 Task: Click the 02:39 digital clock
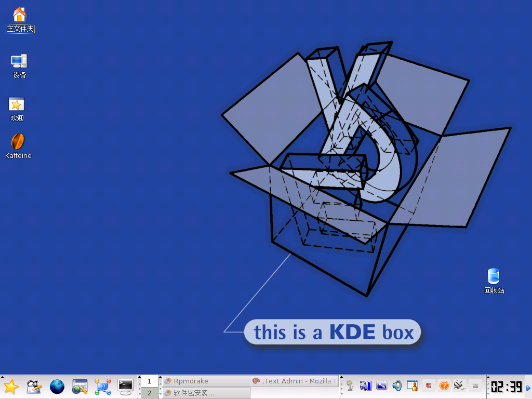pyautogui.click(x=506, y=387)
